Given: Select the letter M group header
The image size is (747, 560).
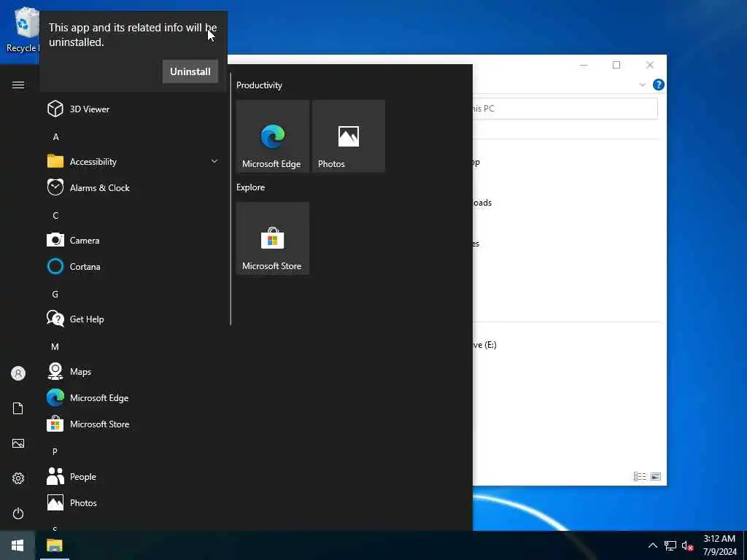Looking at the screenshot, I should click(x=55, y=346).
